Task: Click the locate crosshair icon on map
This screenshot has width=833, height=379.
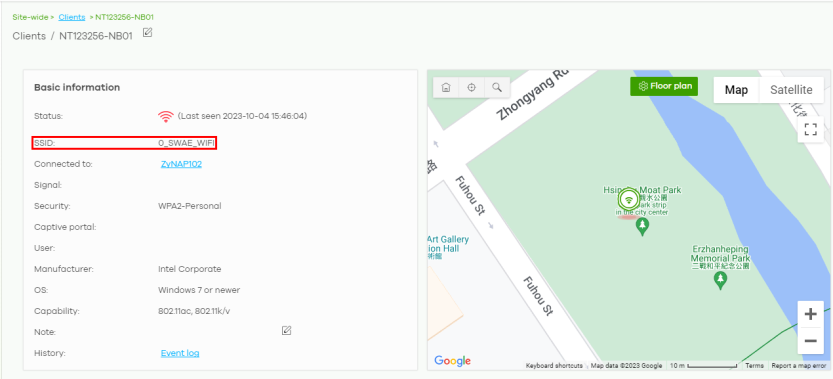Action: pyautogui.click(x=471, y=88)
